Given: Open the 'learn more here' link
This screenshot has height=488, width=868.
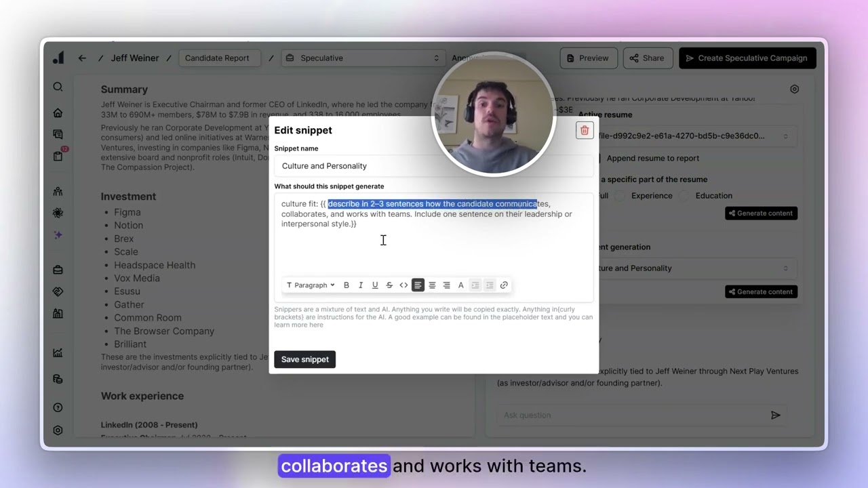Looking at the screenshot, I should coord(298,325).
